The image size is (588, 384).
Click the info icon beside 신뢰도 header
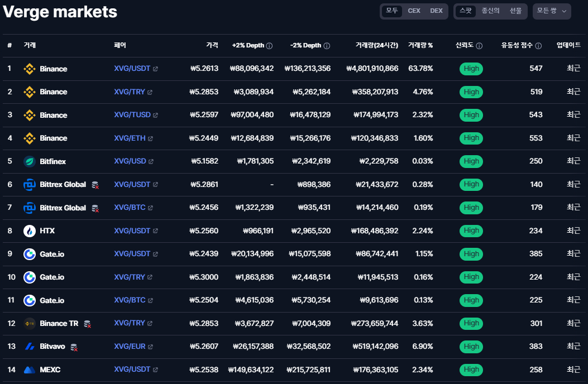(479, 46)
